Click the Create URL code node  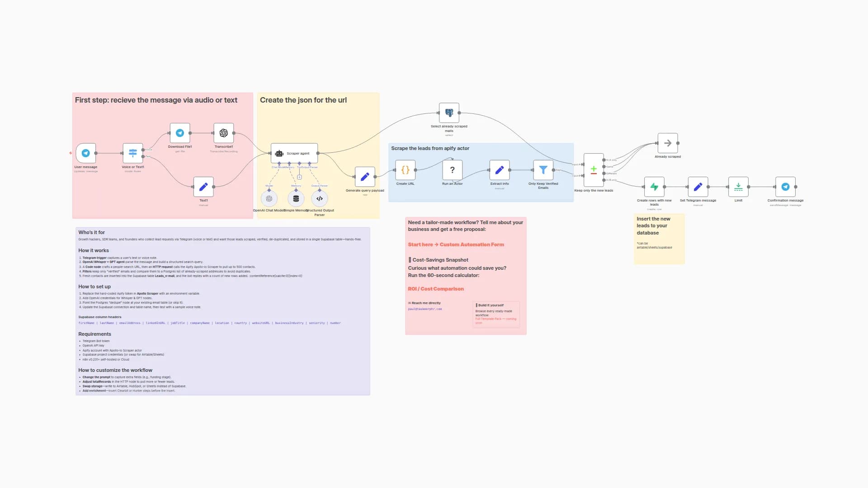(x=405, y=170)
